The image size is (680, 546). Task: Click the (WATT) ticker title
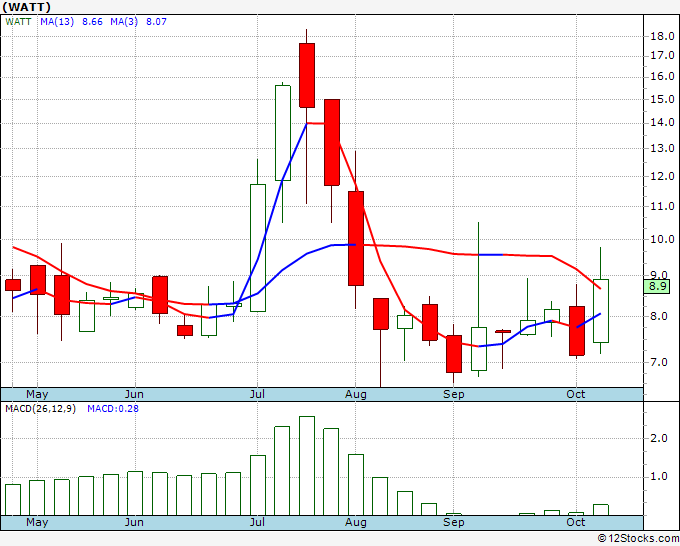[x=27, y=7]
